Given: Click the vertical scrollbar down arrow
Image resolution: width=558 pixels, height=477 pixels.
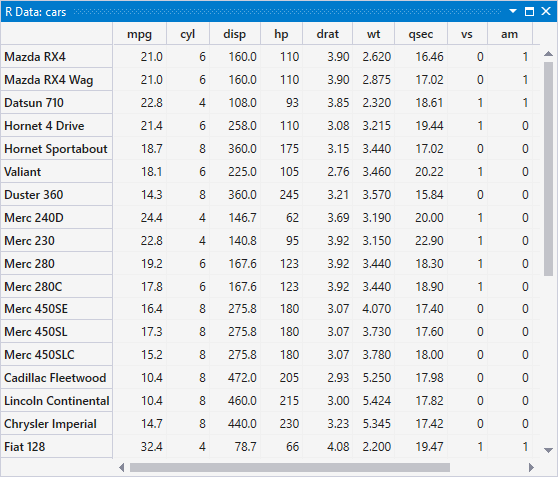Looking at the screenshot, I should click(x=548, y=450).
